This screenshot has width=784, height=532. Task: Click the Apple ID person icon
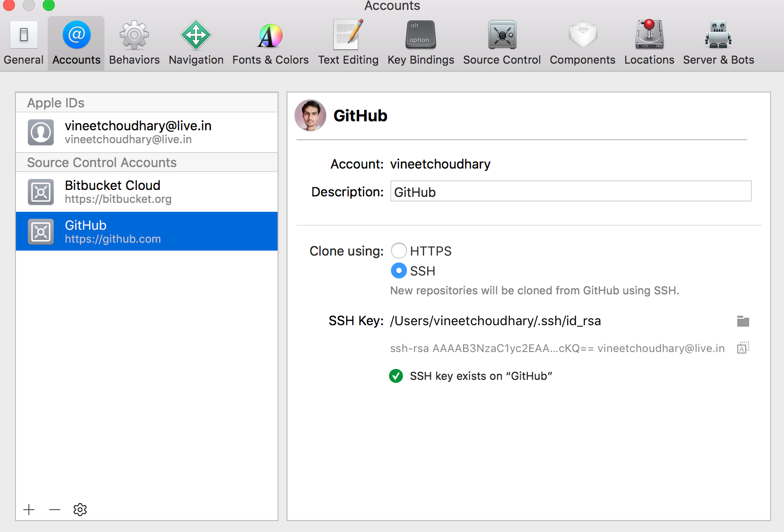[x=41, y=132]
